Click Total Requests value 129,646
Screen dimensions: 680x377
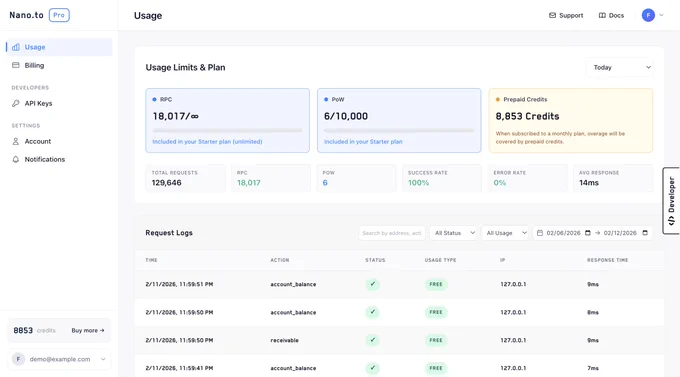coord(167,183)
